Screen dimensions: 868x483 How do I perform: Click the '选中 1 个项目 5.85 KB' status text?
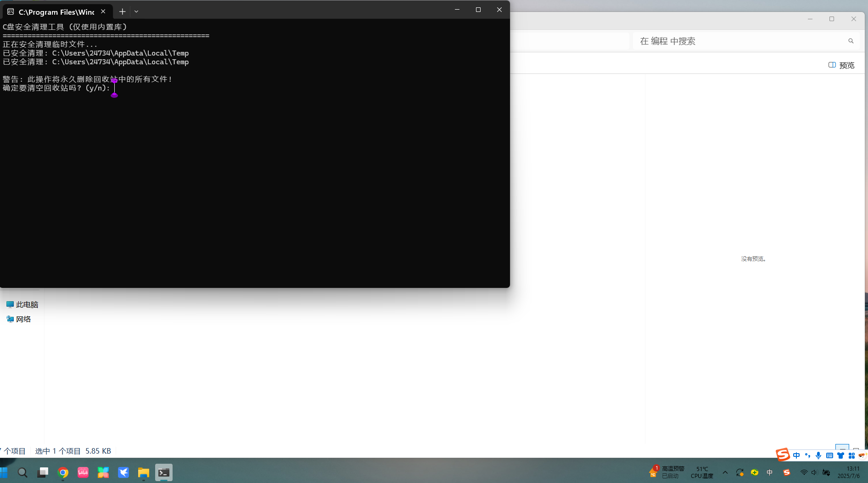(x=73, y=451)
